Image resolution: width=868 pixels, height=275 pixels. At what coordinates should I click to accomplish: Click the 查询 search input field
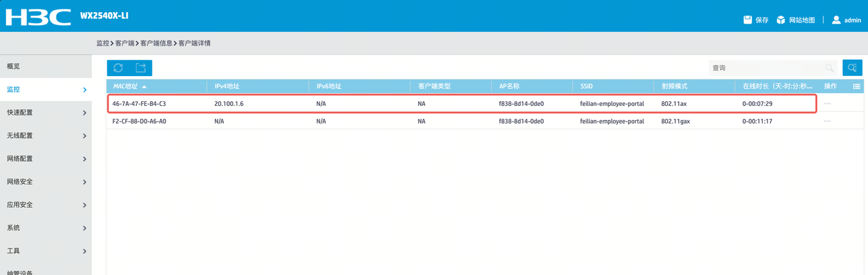click(766, 68)
